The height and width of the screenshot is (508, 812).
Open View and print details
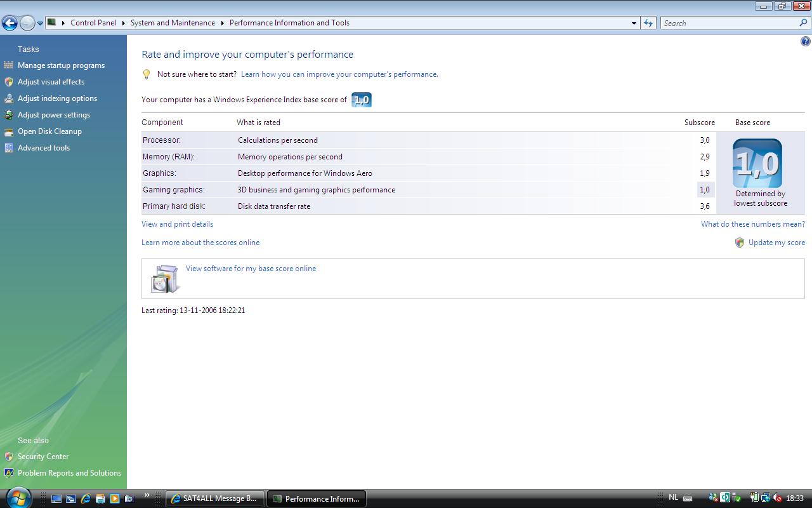177,224
